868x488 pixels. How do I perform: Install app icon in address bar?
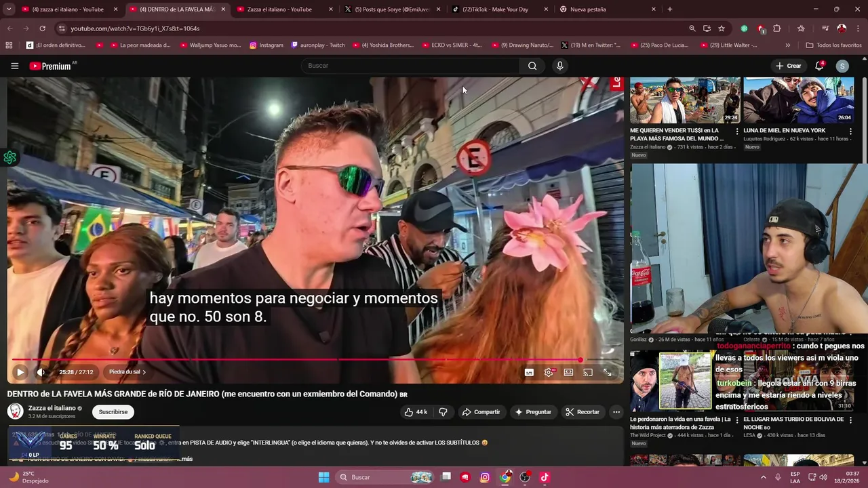pos(707,28)
